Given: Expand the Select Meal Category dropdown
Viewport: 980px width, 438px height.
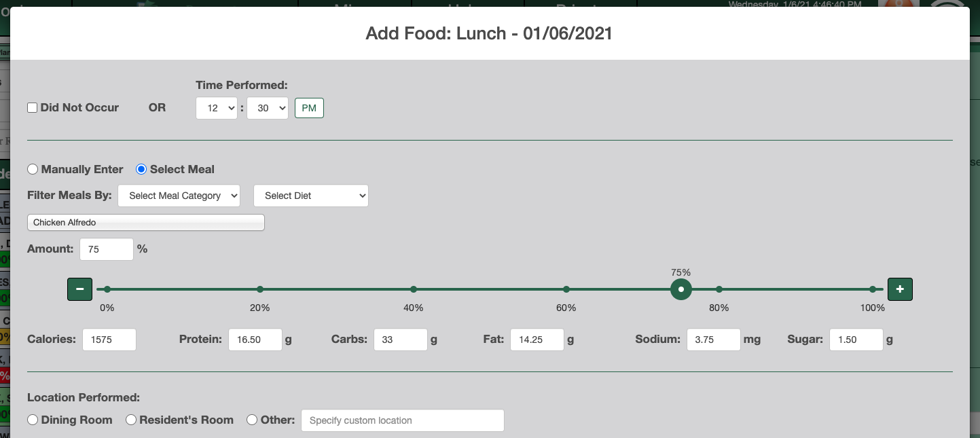Looking at the screenshot, I should (x=179, y=196).
